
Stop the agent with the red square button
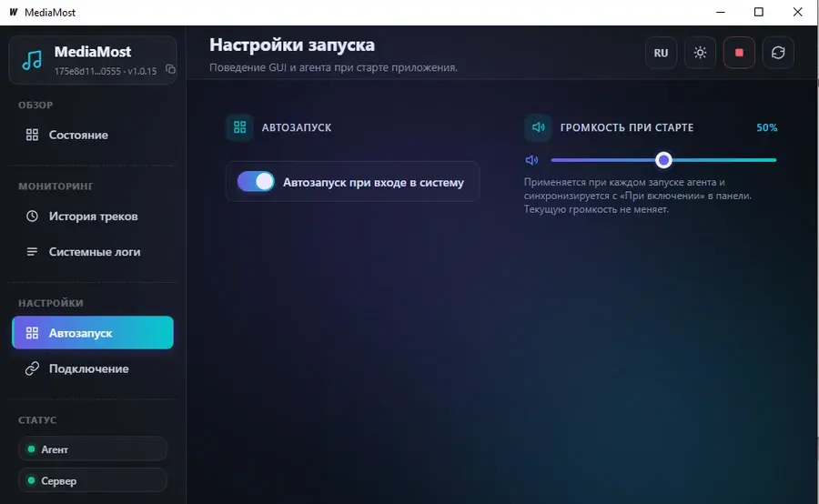[x=739, y=53]
